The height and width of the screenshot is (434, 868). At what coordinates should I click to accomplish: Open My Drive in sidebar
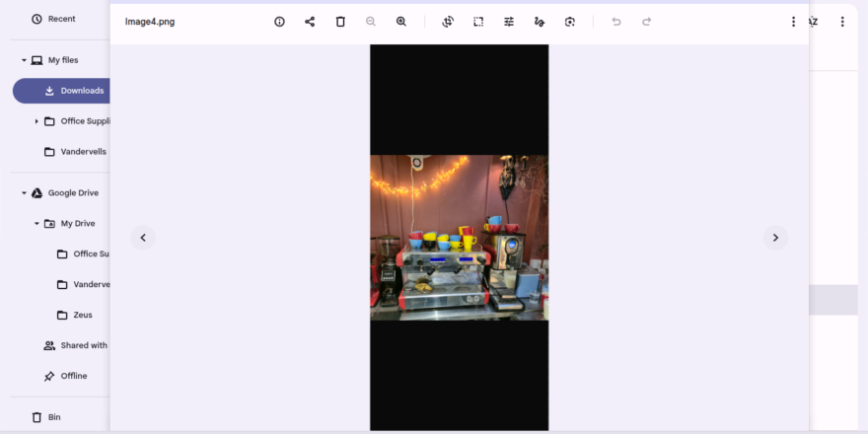[78, 223]
